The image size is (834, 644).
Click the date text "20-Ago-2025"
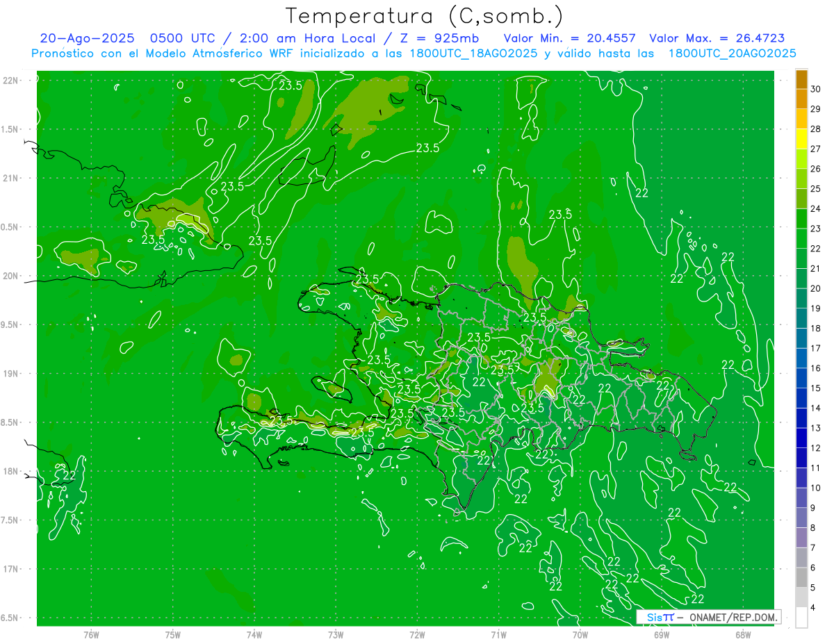(x=87, y=38)
